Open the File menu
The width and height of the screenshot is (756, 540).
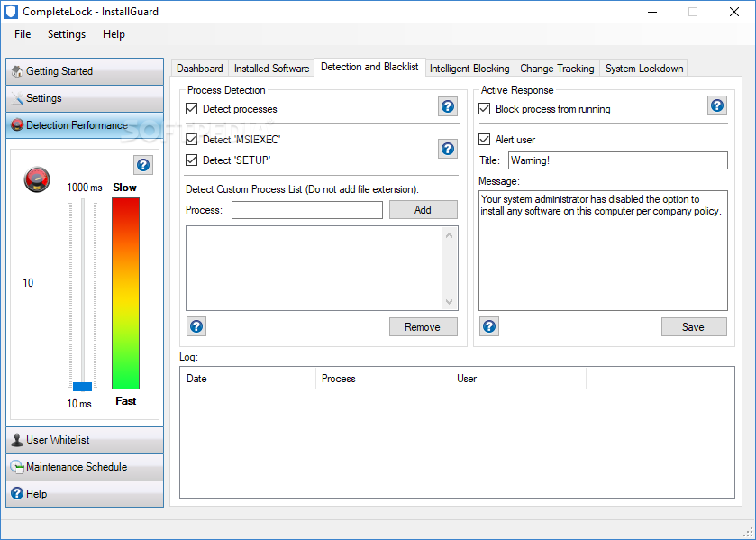[23, 34]
